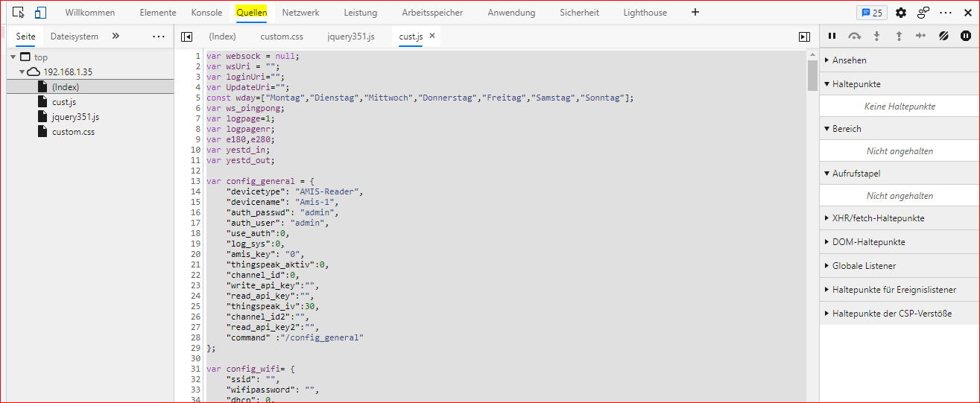This screenshot has height=403, width=980.
Task: Hide the debugger sidebar toggle icon
Action: coord(804,37)
